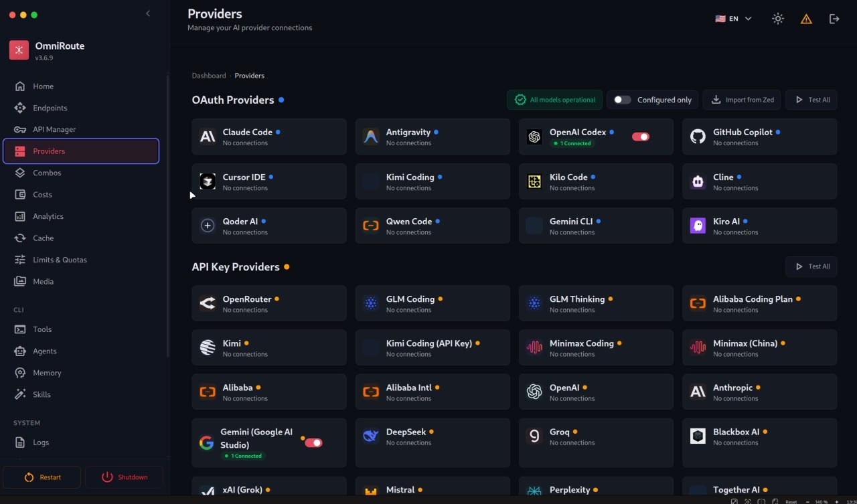The width and height of the screenshot is (857, 504).
Task: Toggle the Configured only switch
Action: pyautogui.click(x=623, y=100)
